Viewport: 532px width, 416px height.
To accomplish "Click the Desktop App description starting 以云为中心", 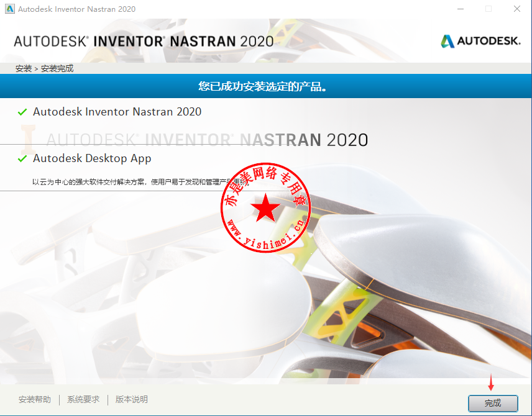I will tap(140, 182).
